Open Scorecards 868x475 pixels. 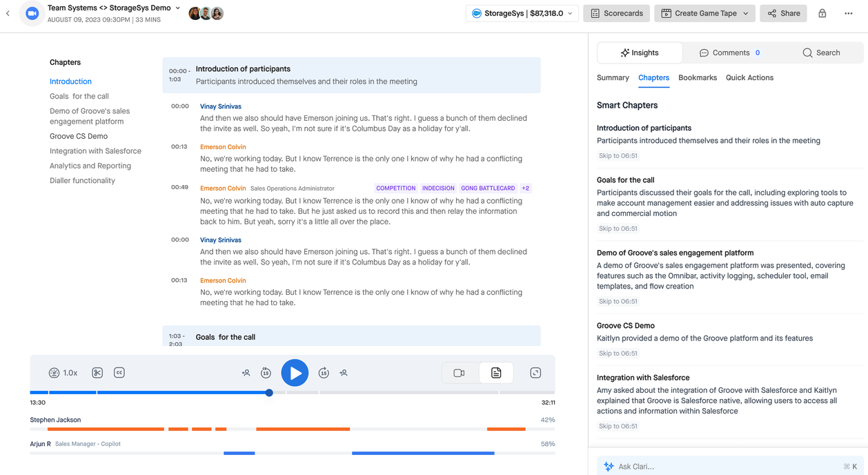coord(616,13)
